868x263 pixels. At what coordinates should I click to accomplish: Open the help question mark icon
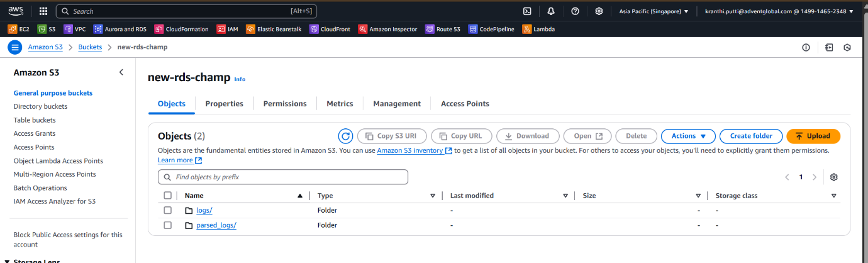click(575, 11)
